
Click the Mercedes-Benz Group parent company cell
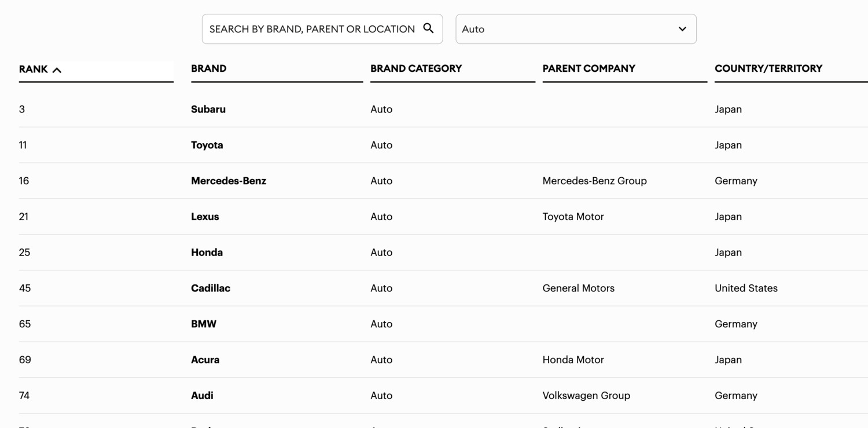tap(595, 181)
